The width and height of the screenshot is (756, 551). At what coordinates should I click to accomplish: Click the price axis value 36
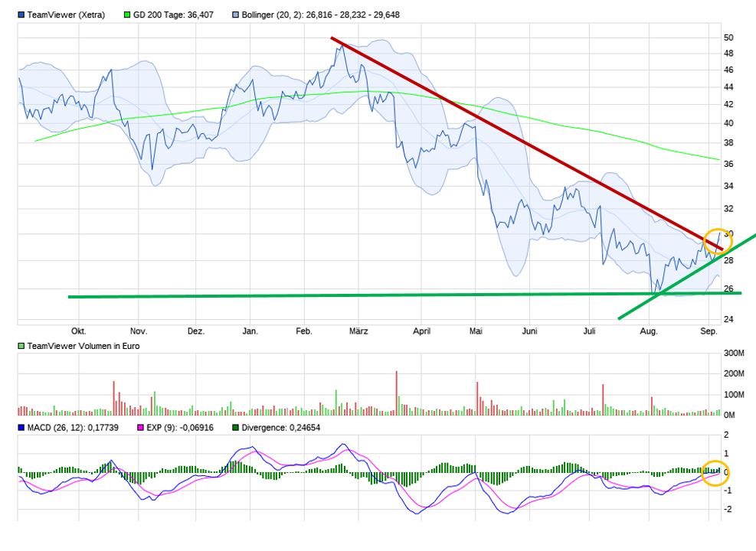pos(728,165)
